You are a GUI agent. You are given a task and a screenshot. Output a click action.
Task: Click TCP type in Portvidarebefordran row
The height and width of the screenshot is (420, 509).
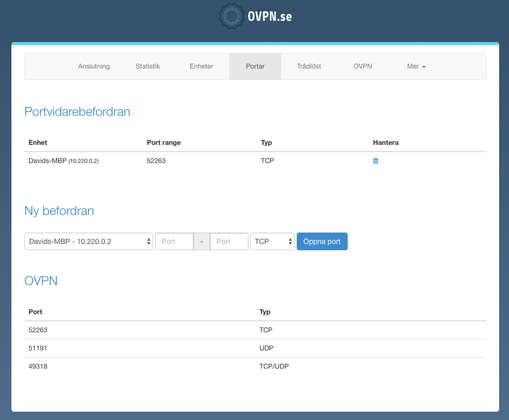click(268, 161)
